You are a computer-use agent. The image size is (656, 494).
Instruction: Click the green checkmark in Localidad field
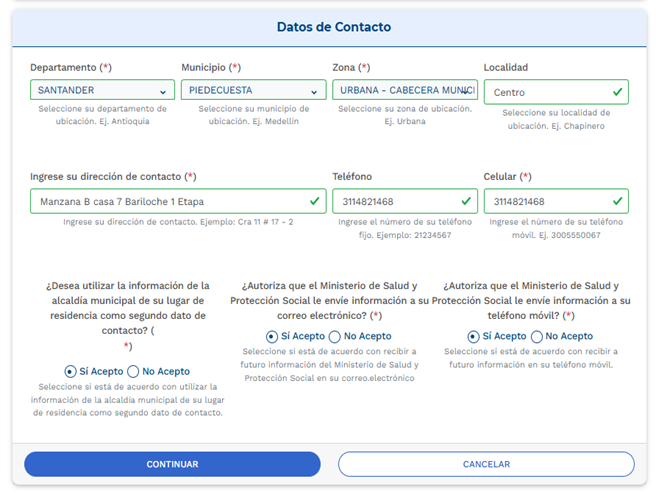618,92
